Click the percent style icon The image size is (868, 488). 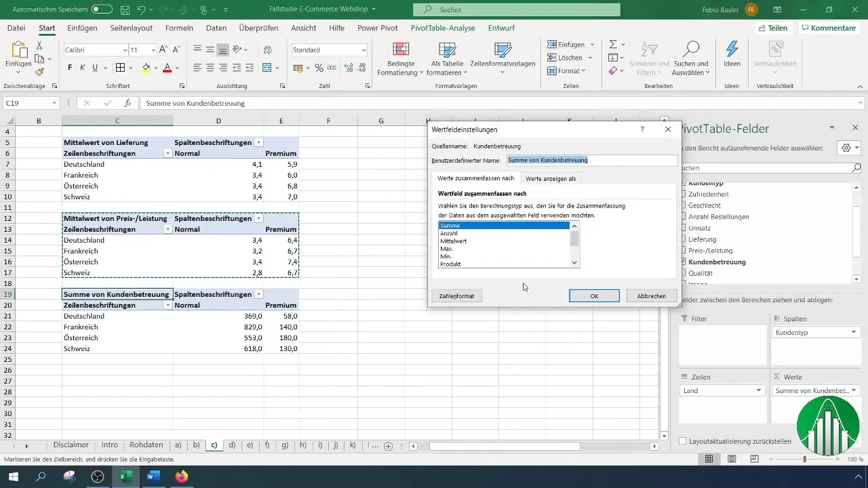[319, 68]
